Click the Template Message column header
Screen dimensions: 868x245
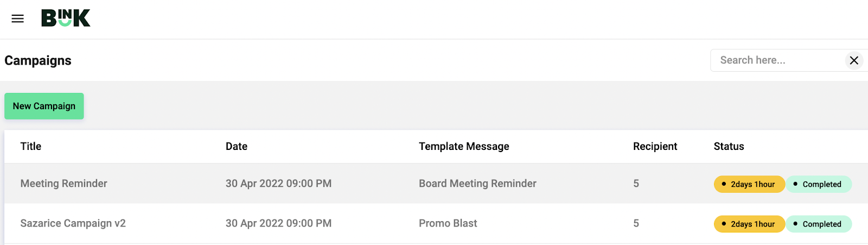coord(464,146)
